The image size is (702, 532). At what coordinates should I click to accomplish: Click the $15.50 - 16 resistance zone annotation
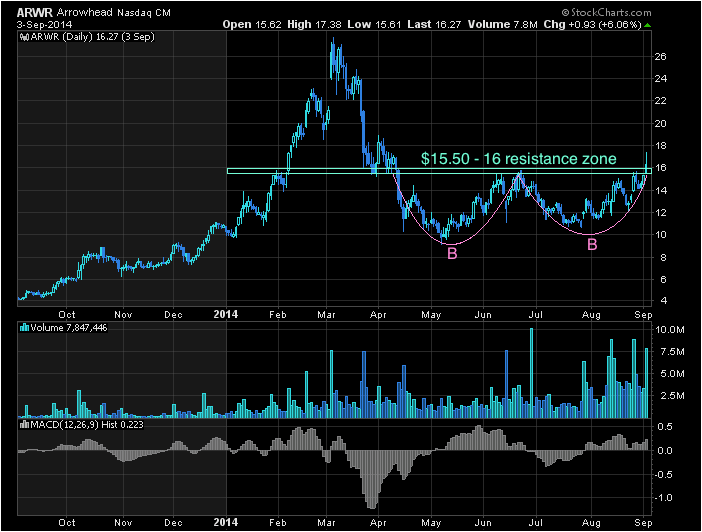click(518, 159)
